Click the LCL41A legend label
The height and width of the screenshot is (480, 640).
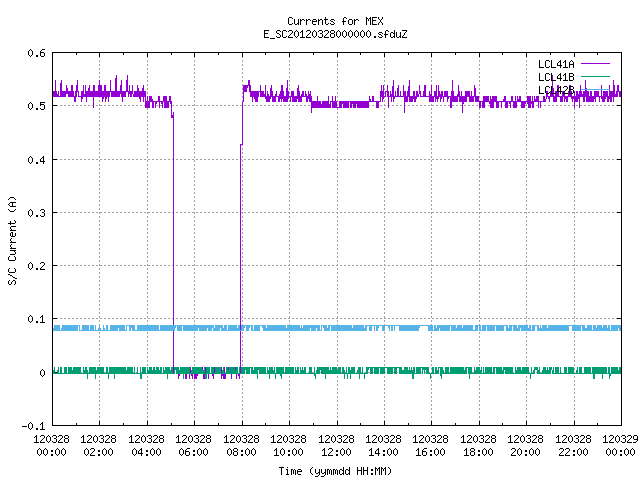coord(556,64)
